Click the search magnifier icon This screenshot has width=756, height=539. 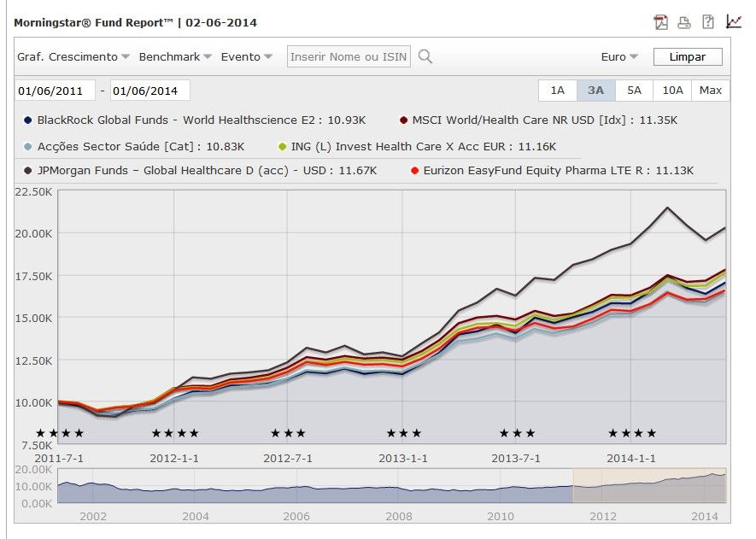(425, 56)
